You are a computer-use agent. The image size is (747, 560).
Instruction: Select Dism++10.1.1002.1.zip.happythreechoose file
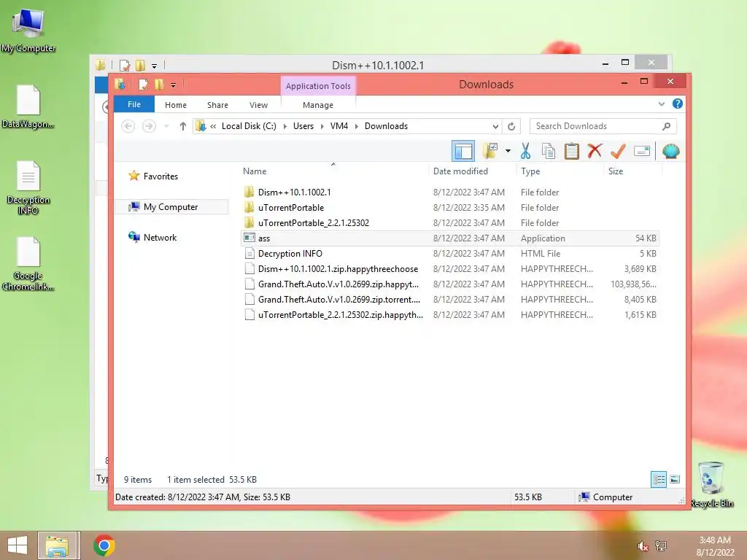pyautogui.click(x=450, y=268)
